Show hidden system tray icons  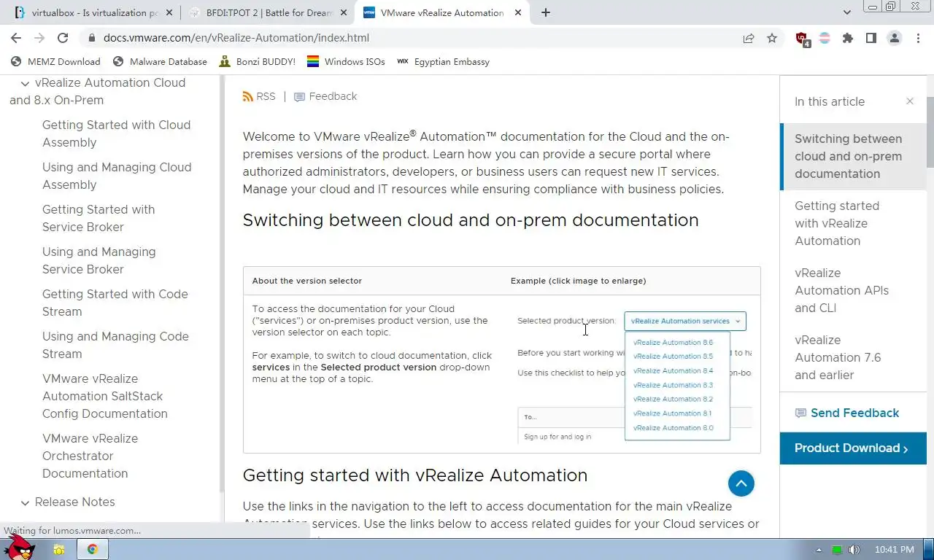click(x=819, y=550)
